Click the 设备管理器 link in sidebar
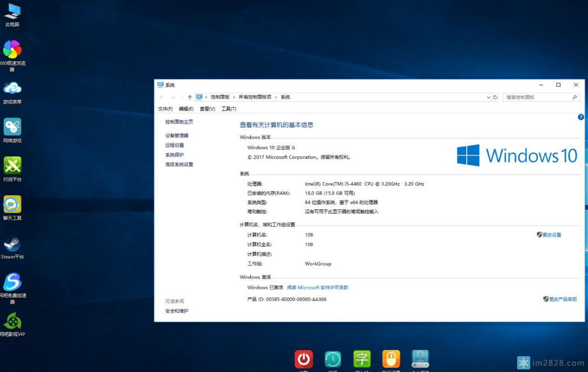 pyautogui.click(x=177, y=135)
